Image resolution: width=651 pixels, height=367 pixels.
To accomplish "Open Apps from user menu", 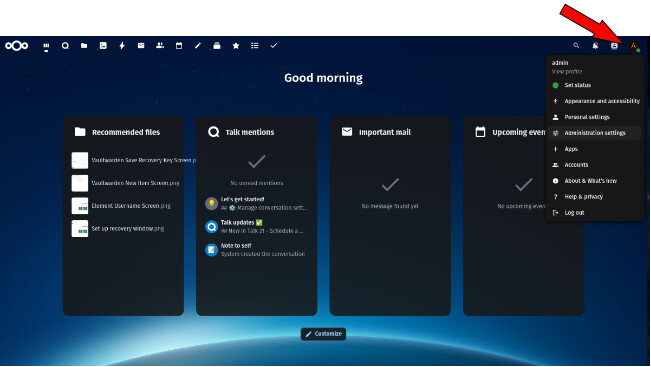I will [x=595, y=149].
